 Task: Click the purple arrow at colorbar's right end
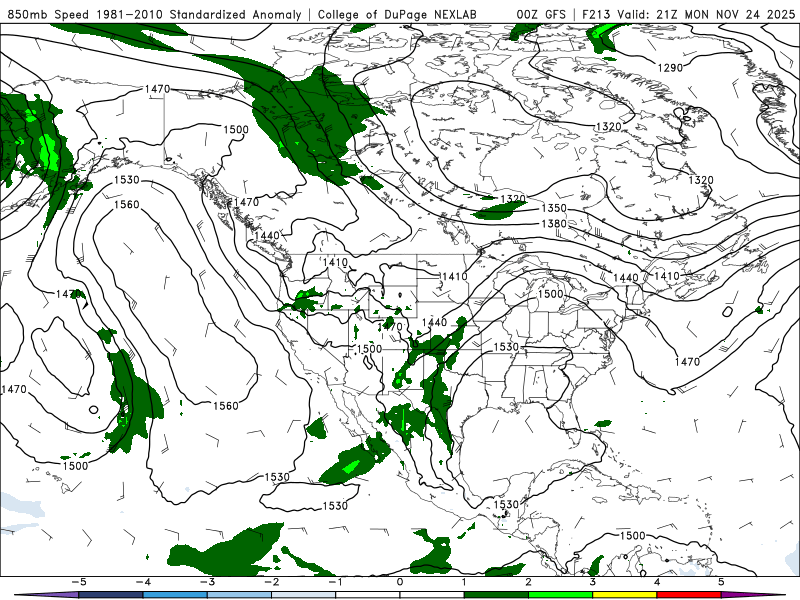tap(754, 595)
